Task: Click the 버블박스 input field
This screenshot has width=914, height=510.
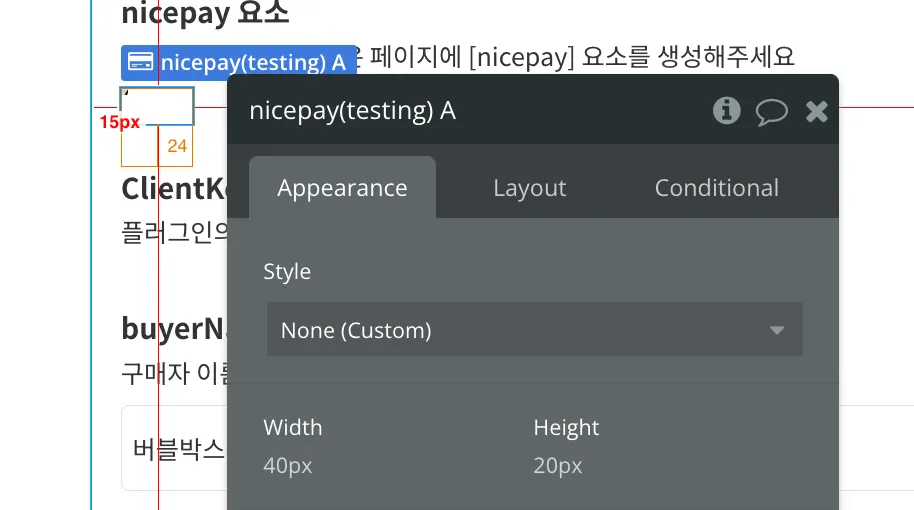Action: tap(175, 448)
